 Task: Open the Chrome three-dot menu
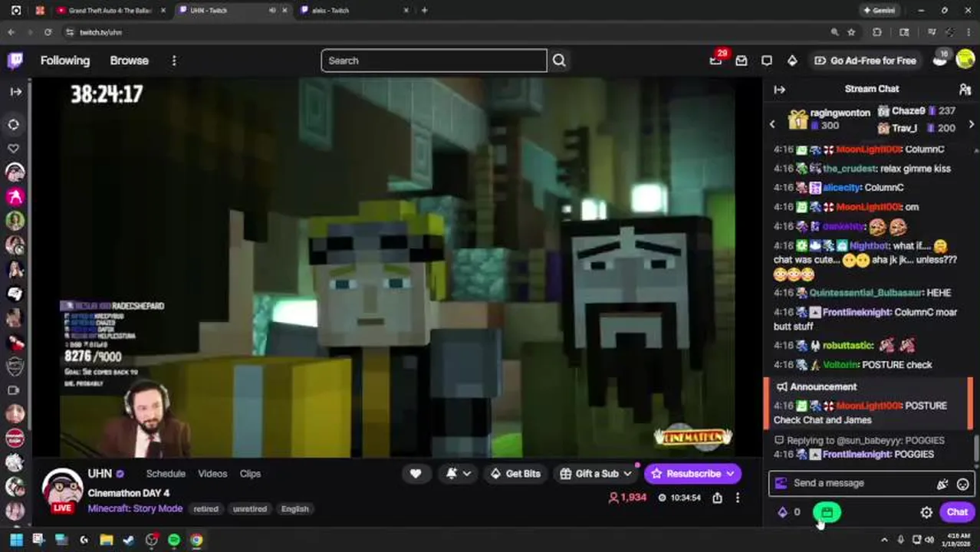click(968, 32)
